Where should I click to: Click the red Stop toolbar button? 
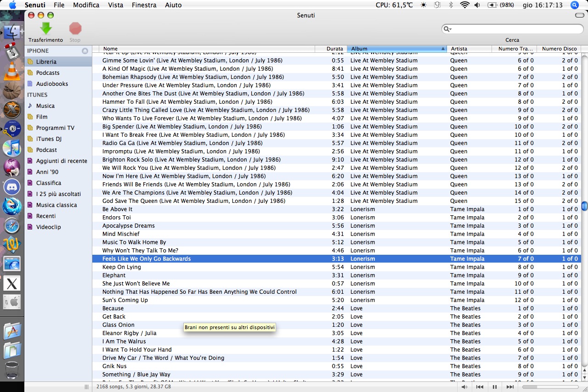(x=75, y=29)
